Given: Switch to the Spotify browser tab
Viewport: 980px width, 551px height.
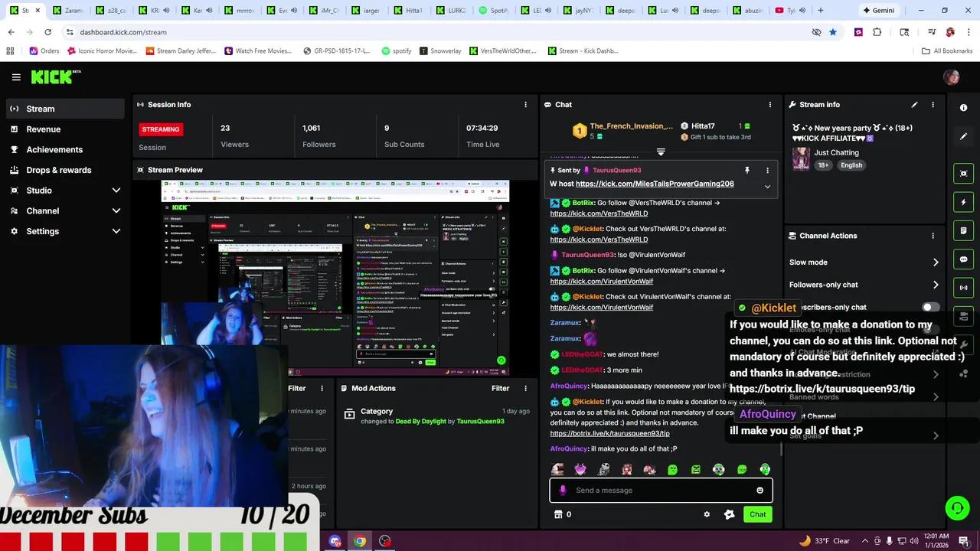Looking at the screenshot, I should [x=492, y=11].
